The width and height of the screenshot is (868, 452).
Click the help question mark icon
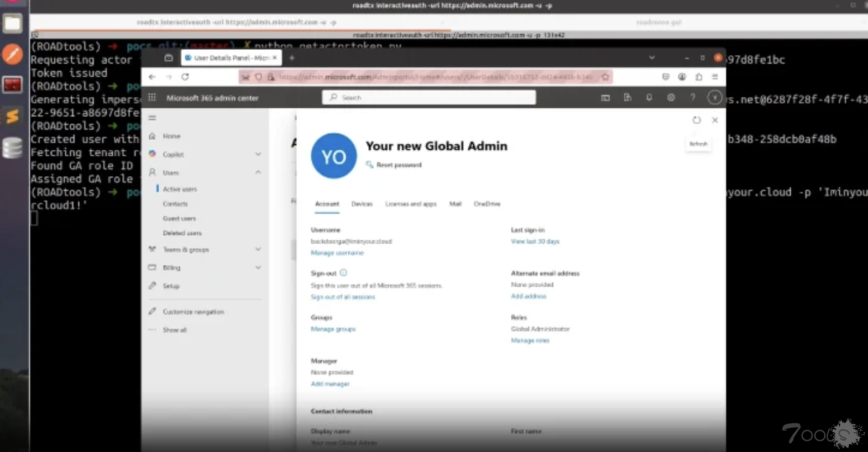pos(692,98)
